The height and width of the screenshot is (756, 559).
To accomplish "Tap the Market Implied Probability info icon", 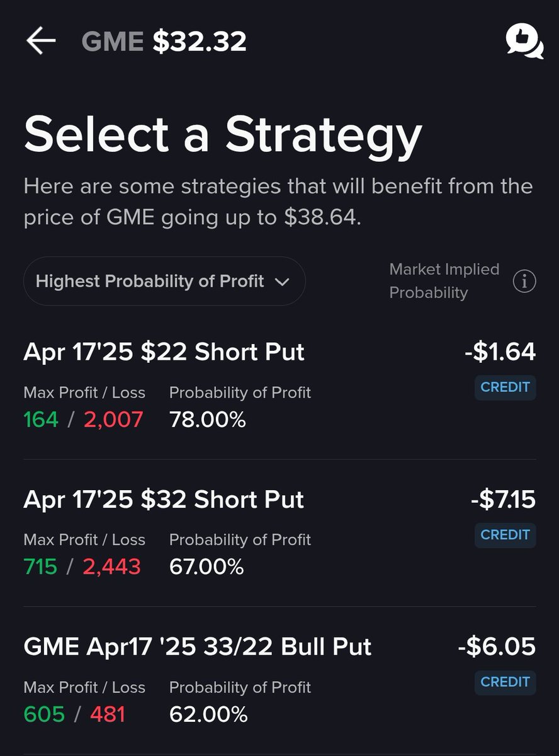I will pos(524,282).
